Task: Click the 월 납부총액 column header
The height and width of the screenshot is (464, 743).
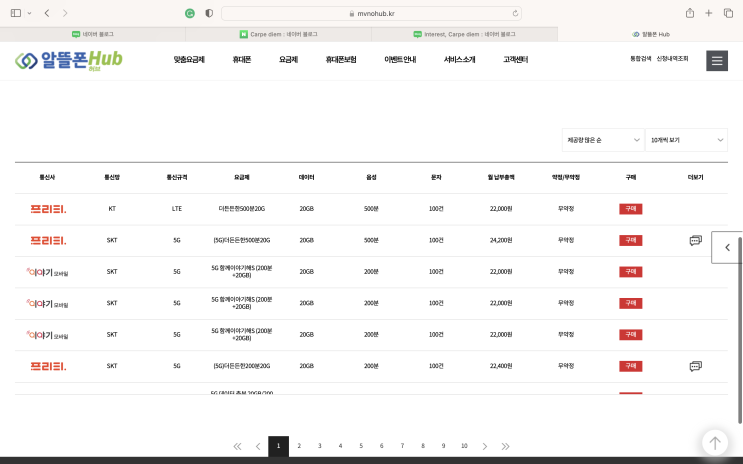Action: tap(501, 177)
